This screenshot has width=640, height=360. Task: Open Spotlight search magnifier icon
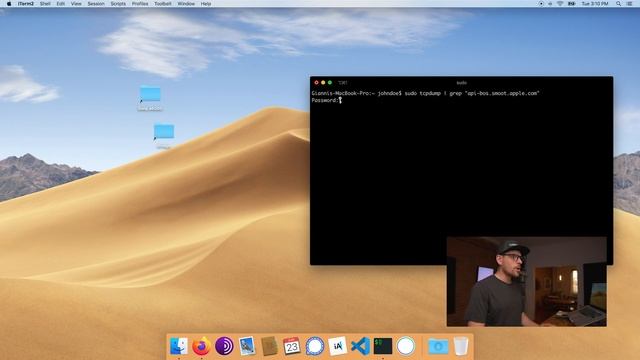coord(618,4)
